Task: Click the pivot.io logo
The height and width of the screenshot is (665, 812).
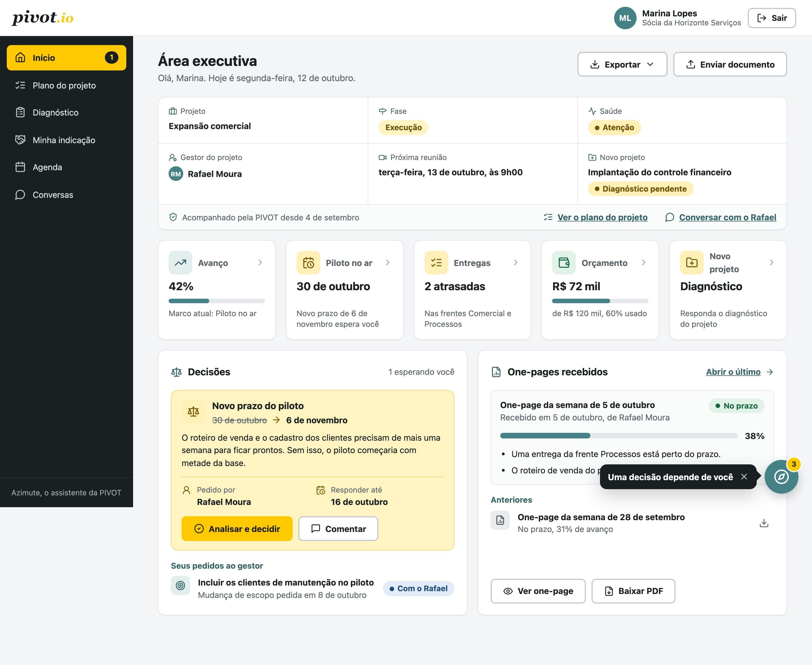Action: [43, 18]
